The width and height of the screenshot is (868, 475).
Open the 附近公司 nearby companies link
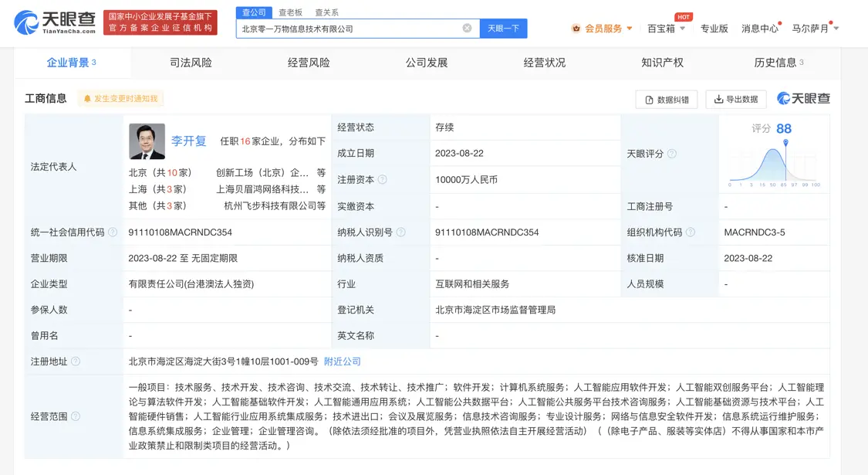pos(343,361)
